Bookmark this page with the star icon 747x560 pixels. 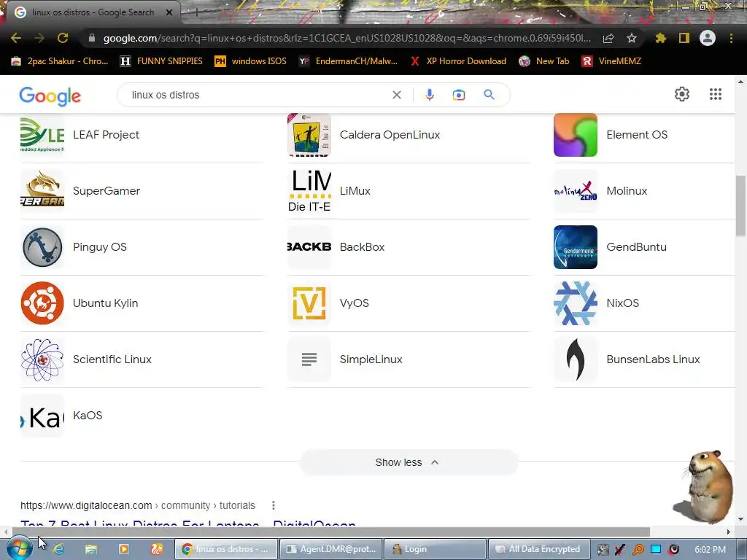[632, 38]
